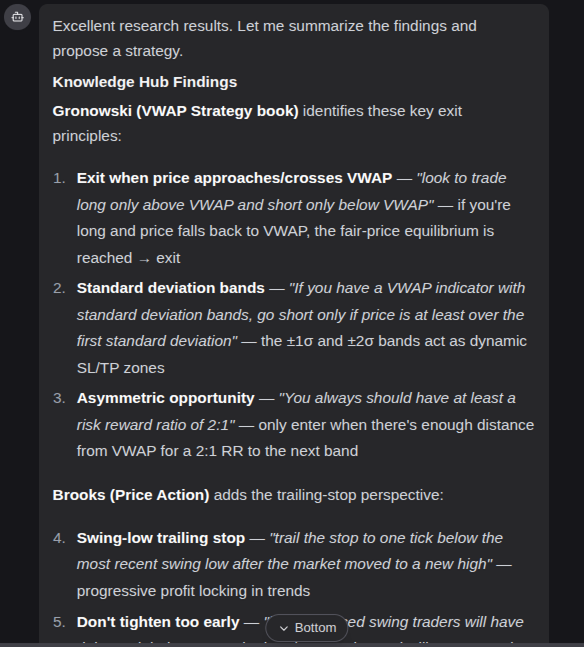Click the 'Standard deviation bands' list title
The width and height of the screenshot is (584, 647).
(x=170, y=288)
